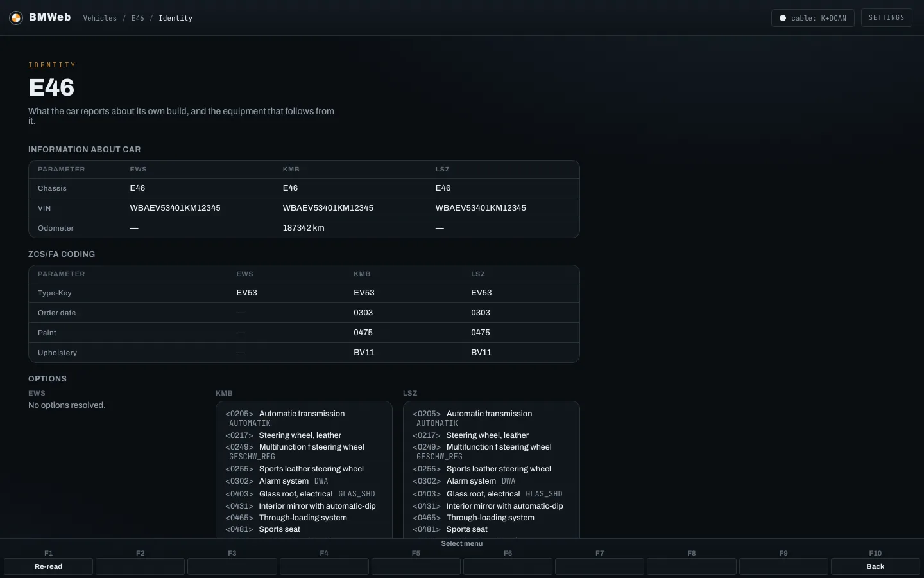
Task: Select KMB option 0302 Alarm system
Action: tap(304, 481)
